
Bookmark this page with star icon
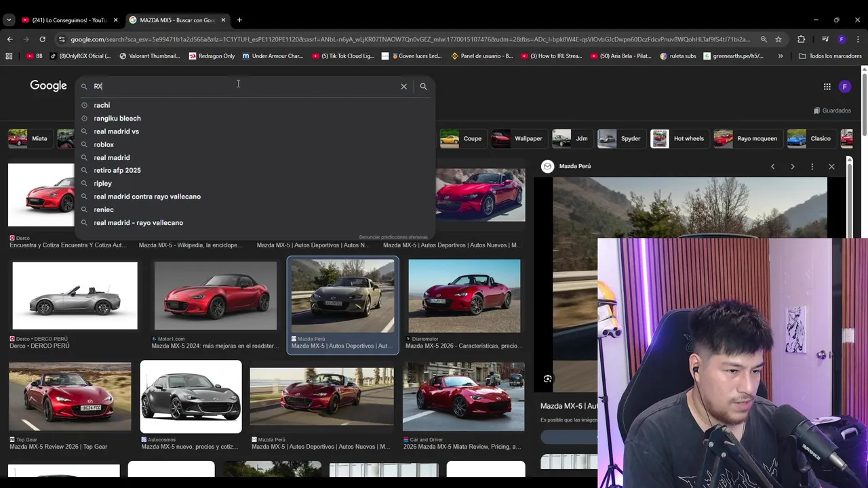coord(778,39)
